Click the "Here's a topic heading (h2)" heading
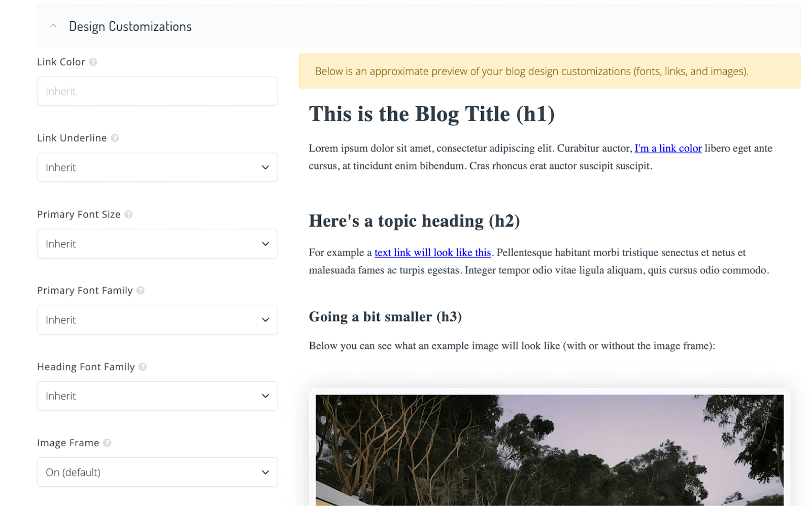The image size is (812, 506). point(414,221)
